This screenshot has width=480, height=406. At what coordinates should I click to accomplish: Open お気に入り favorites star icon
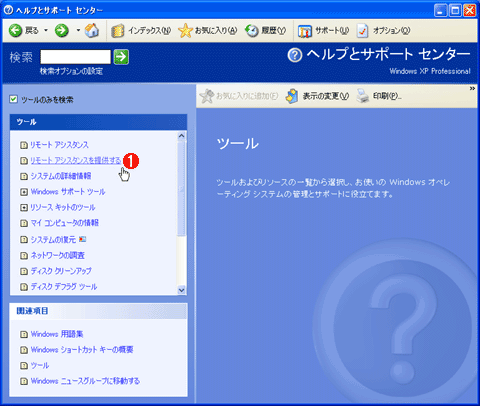[x=185, y=31]
